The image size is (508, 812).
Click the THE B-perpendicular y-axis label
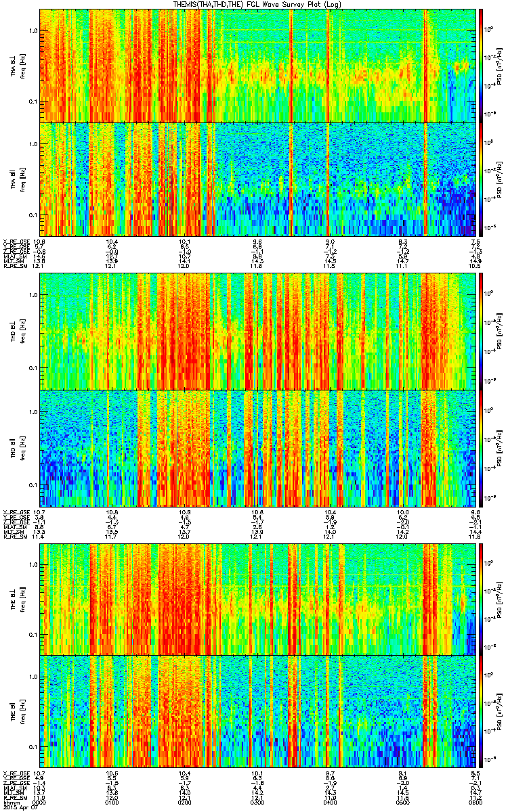[17, 599]
